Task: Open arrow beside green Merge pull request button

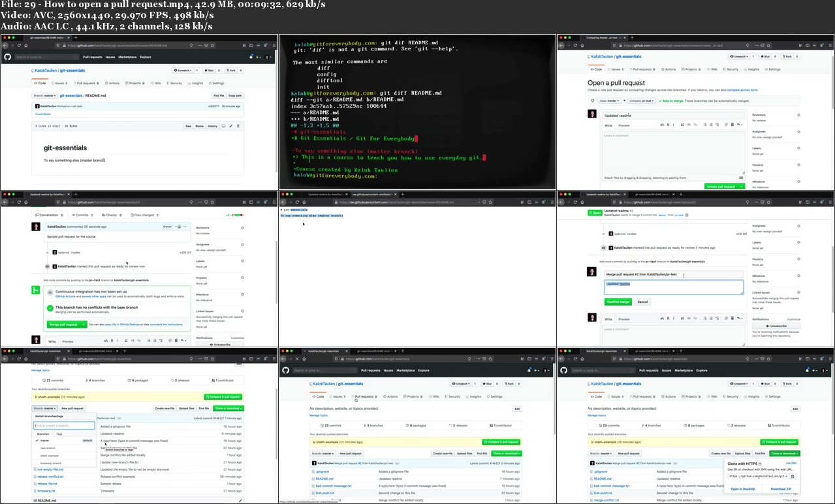Action: tap(84, 324)
